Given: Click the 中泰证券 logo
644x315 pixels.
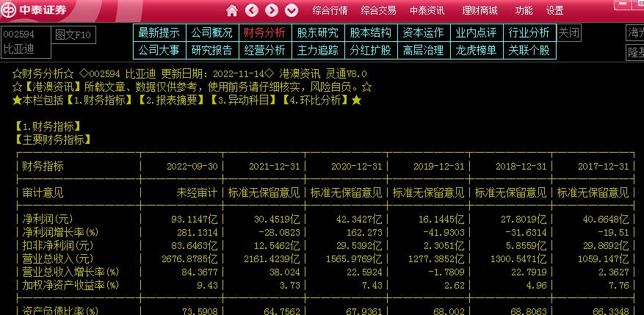Looking at the screenshot, I should (34, 10).
